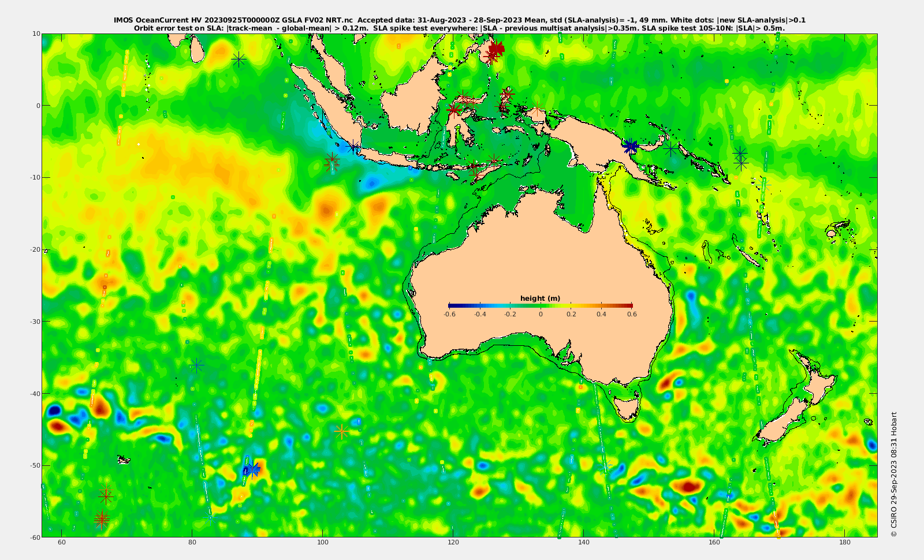Click New Zealand's South Island

point(783,421)
